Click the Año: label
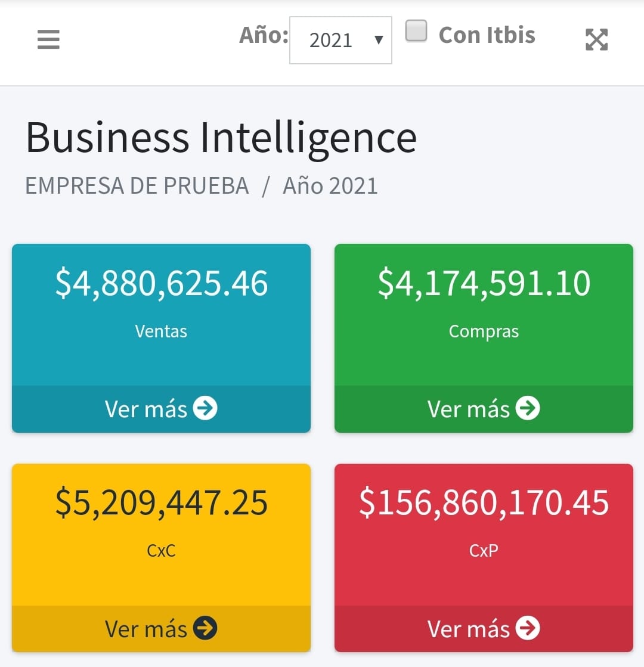Screen dimensions: 644x667 click(264, 35)
